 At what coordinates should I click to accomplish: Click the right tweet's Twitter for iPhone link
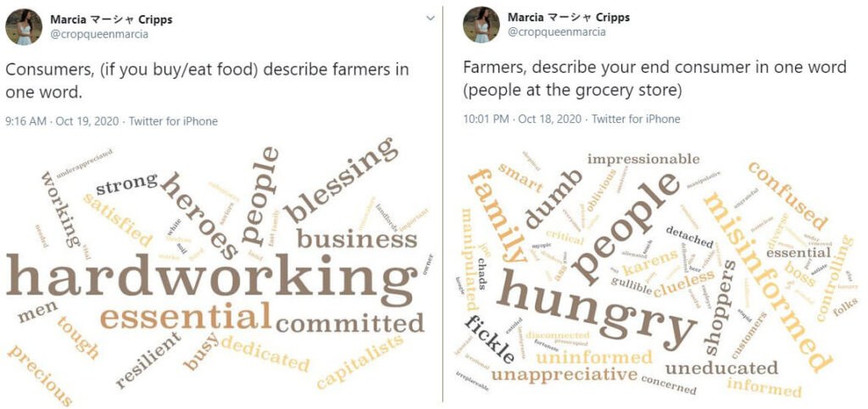coord(636,119)
